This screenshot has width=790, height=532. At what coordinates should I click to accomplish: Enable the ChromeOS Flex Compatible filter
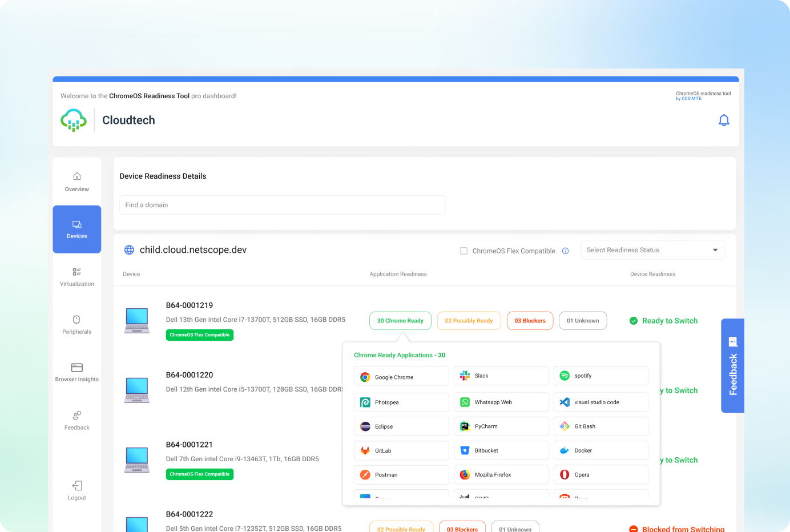pos(464,251)
